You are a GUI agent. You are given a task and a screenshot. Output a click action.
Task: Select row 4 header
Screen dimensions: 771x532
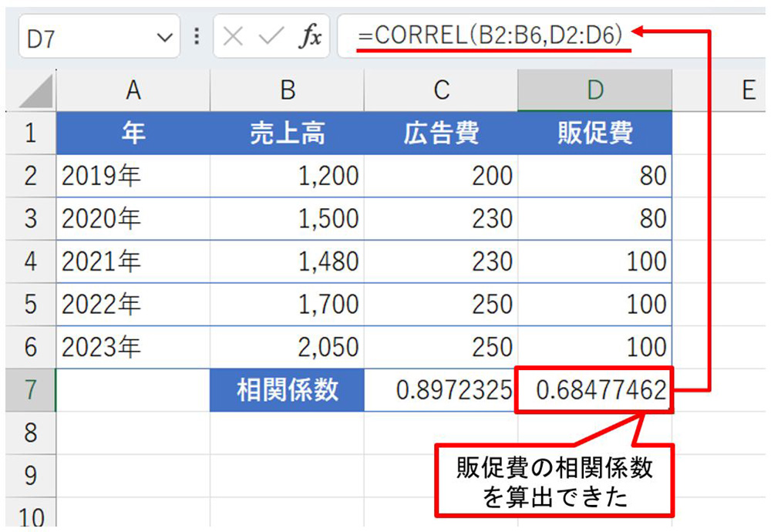pyautogui.click(x=31, y=261)
